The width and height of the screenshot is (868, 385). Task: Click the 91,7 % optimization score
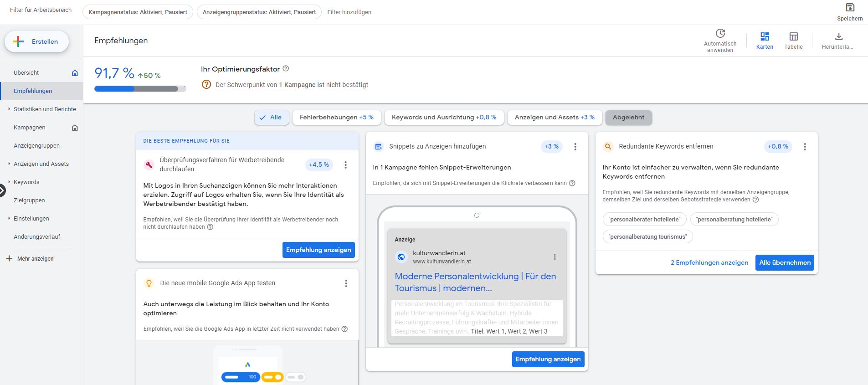tap(114, 73)
